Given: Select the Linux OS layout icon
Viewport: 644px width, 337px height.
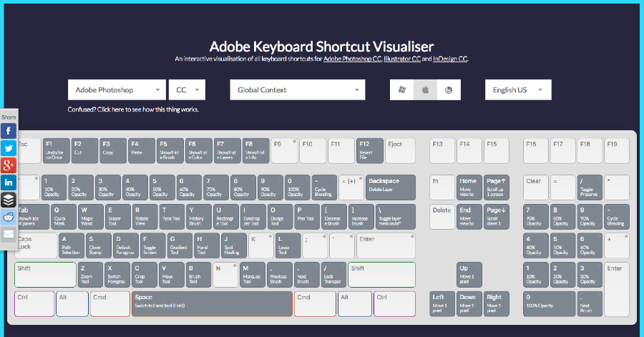Looking at the screenshot, I should 449,90.
